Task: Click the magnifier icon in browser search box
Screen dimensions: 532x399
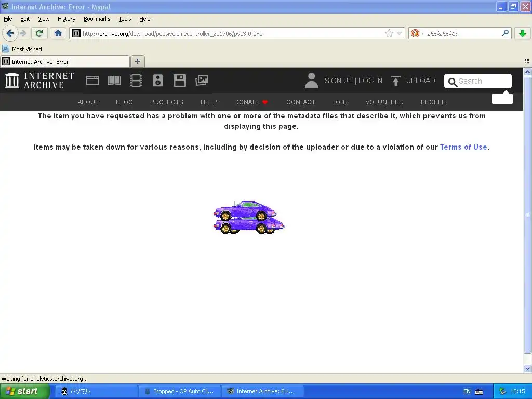Action: tap(505, 33)
